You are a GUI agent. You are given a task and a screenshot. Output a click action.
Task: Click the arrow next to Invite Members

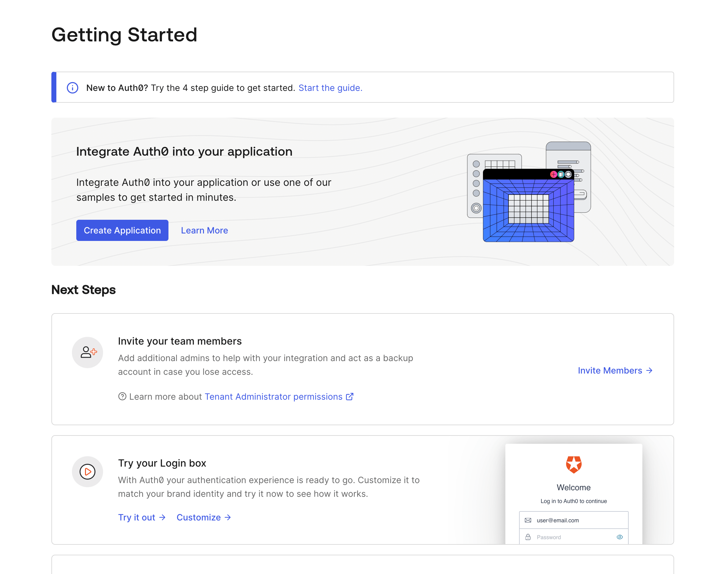[649, 370]
